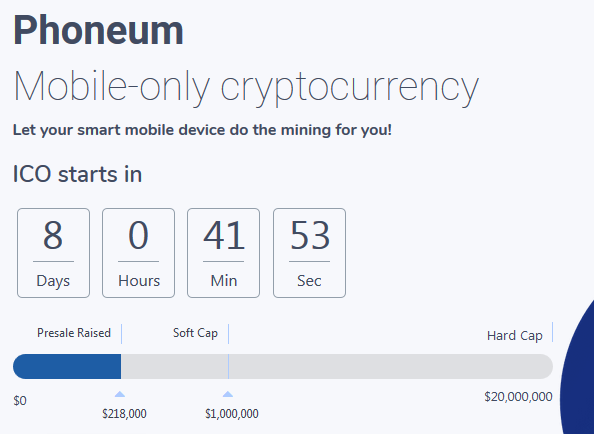Click the mining tagline text
594x434 pixels.
pyautogui.click(x=202, y=131)
